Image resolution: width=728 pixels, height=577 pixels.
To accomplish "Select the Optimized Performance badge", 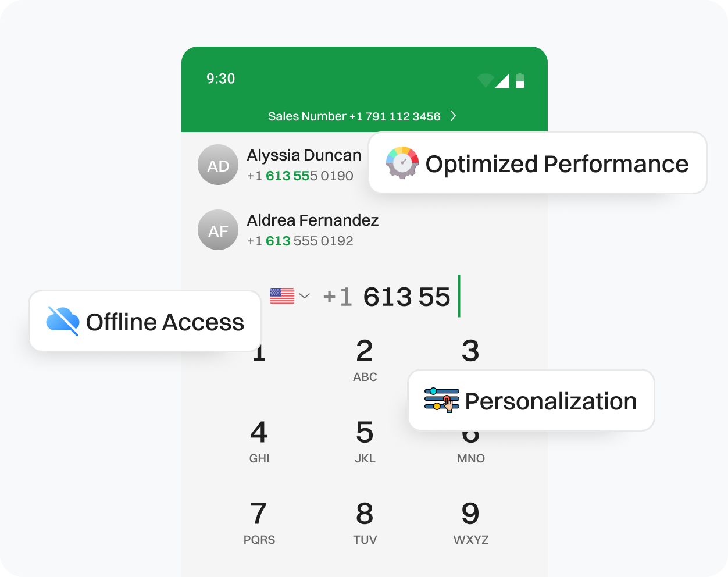I will 537,163.
